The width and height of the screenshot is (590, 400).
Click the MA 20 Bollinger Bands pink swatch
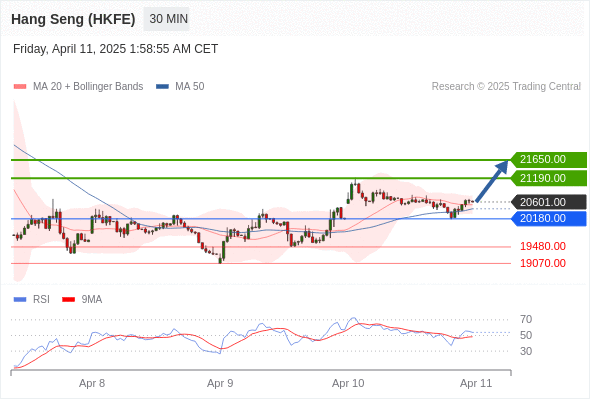point(20,87)
